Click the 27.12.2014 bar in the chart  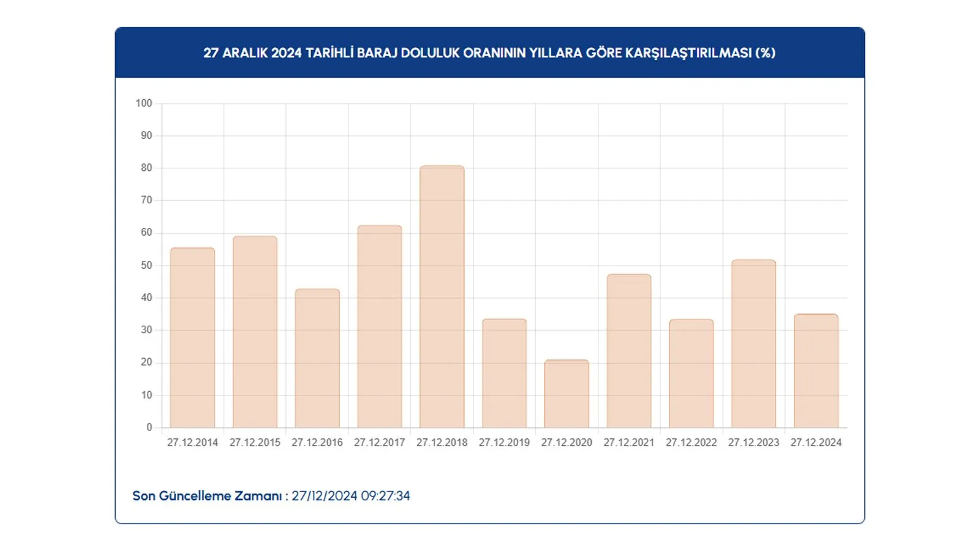[192, 338]
